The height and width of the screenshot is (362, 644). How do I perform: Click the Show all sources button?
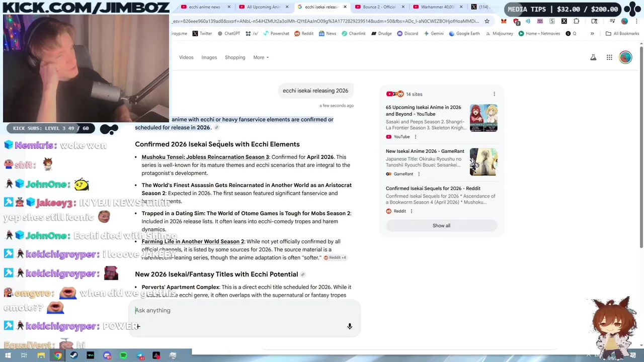[441, 226]
